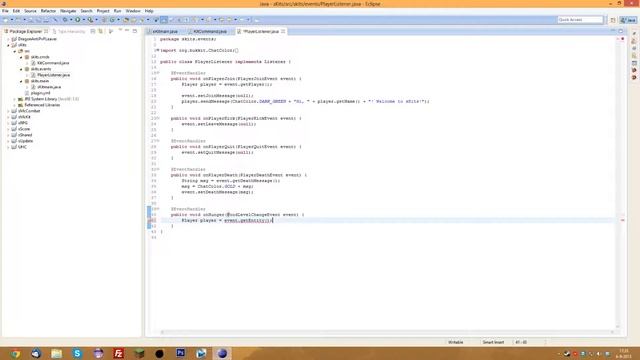Click the editor horizontal scrollbar
640x360 pixels.
point(387,332)
